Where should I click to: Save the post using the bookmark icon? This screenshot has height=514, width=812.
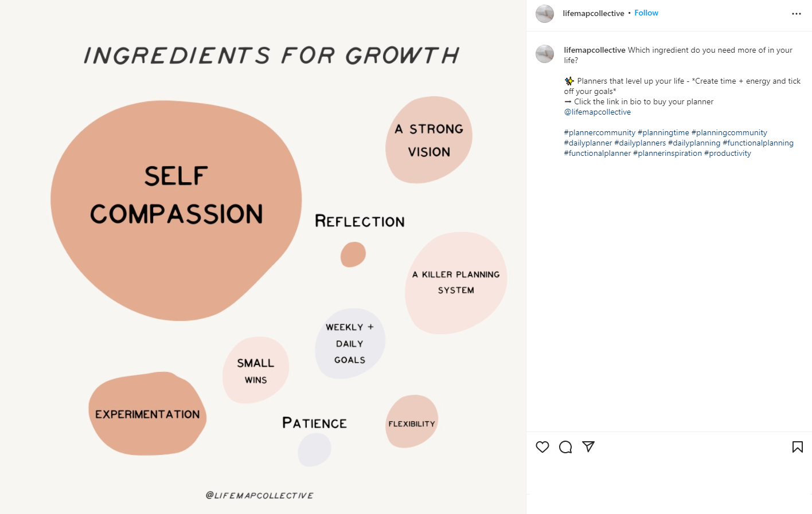798,447
